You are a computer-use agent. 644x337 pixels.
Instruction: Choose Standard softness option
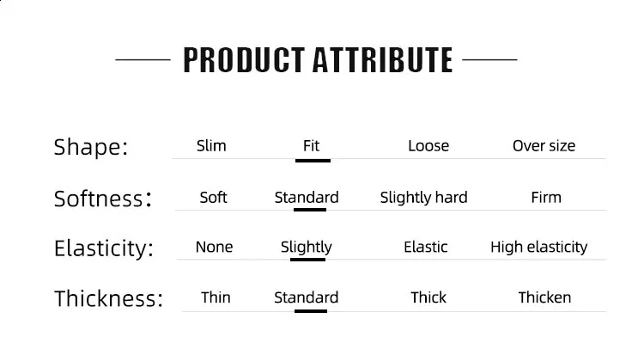tap(307, 198)
